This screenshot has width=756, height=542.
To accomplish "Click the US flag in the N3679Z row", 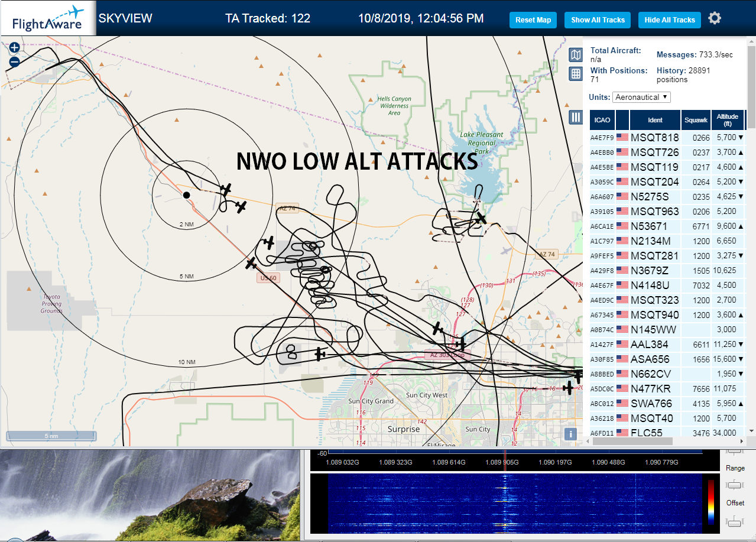I will pyautogui.click(x=622, y=270).
